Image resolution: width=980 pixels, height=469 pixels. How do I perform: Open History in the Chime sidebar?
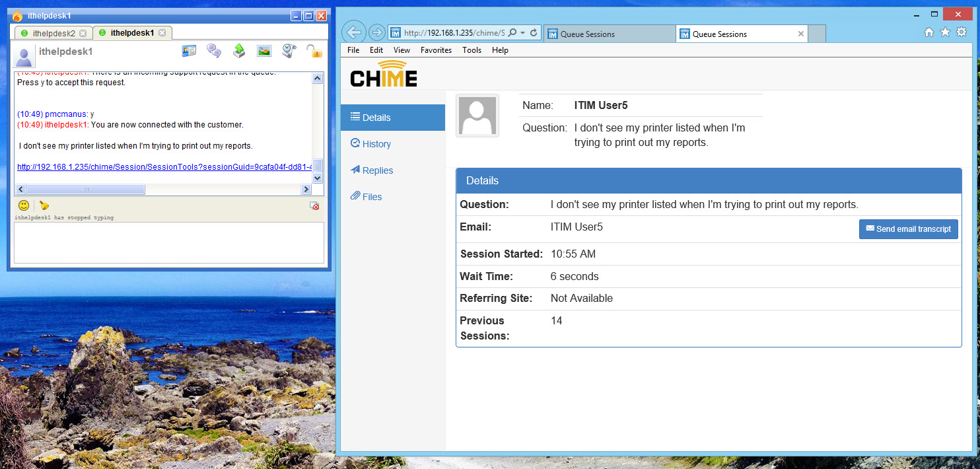(393, 144)
